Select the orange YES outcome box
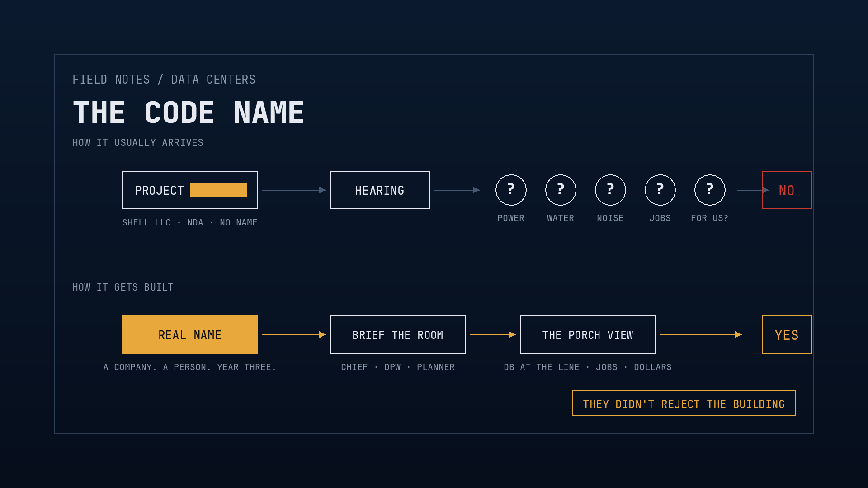This screenshot has height=488, width=868. coord(787,334)
